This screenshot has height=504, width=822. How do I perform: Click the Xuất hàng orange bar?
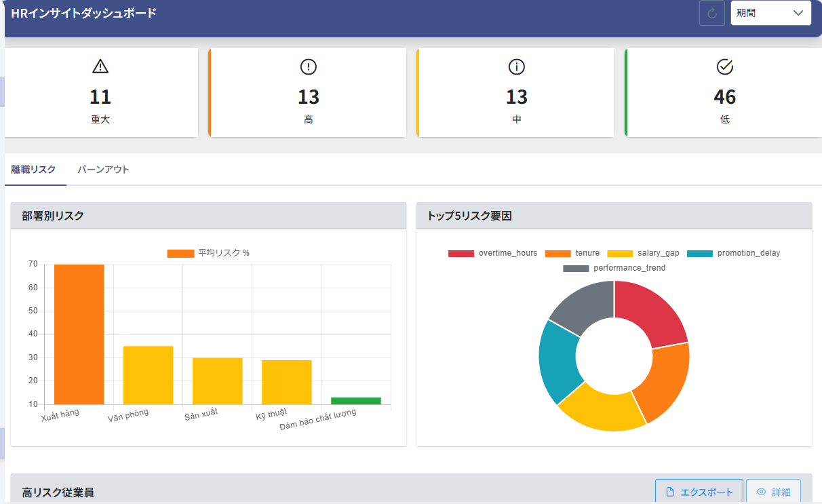79,334
